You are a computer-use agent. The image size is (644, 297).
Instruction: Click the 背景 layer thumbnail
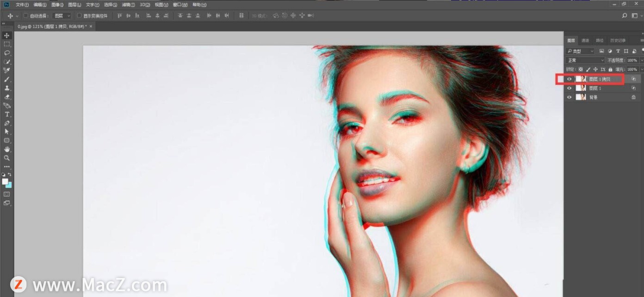(x=581, y=97)
